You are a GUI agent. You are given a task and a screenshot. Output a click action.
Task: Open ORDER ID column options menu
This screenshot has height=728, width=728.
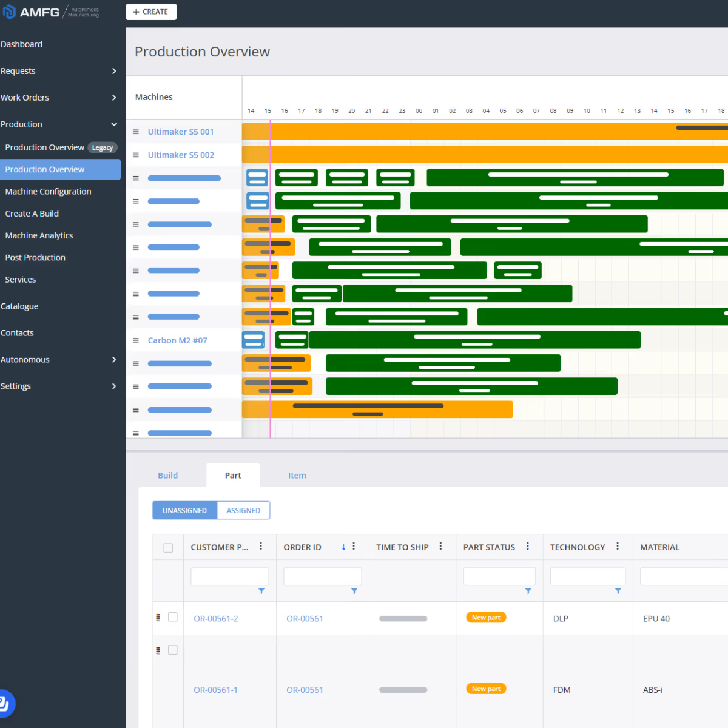point(354,546)
